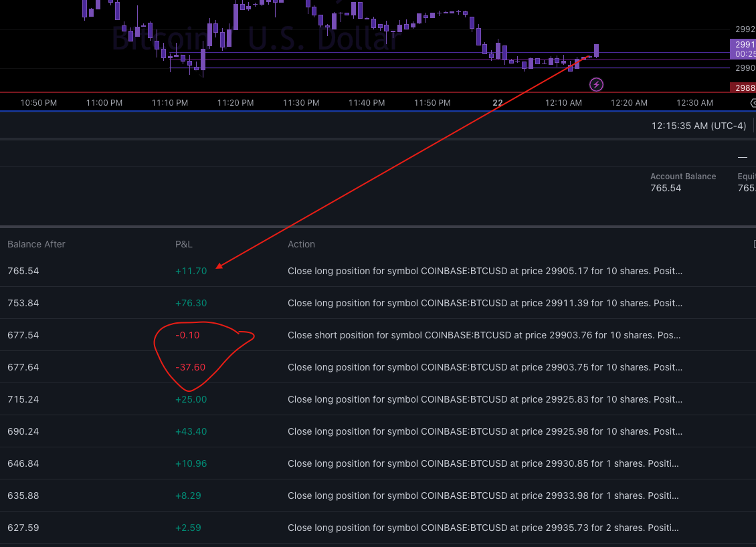Image resolution: width=756 pixels, height=547 pixels.
Task: Click the alarm clock icon on the time axis
Action: 753,102
